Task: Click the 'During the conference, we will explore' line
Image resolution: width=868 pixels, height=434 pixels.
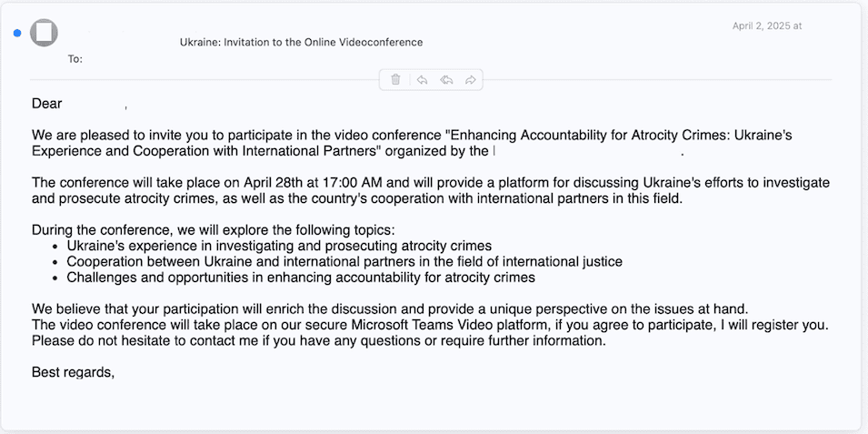Action: click(213, 230)
